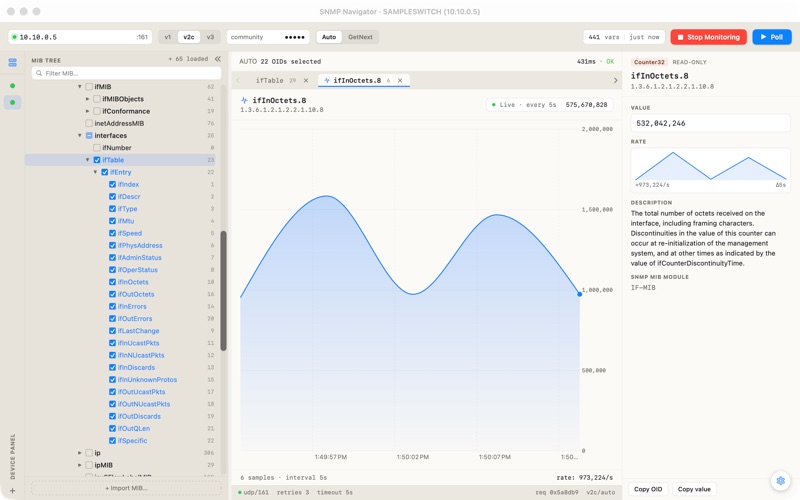Select the ifLastChange tree row
800x500 pixels.
120,331
